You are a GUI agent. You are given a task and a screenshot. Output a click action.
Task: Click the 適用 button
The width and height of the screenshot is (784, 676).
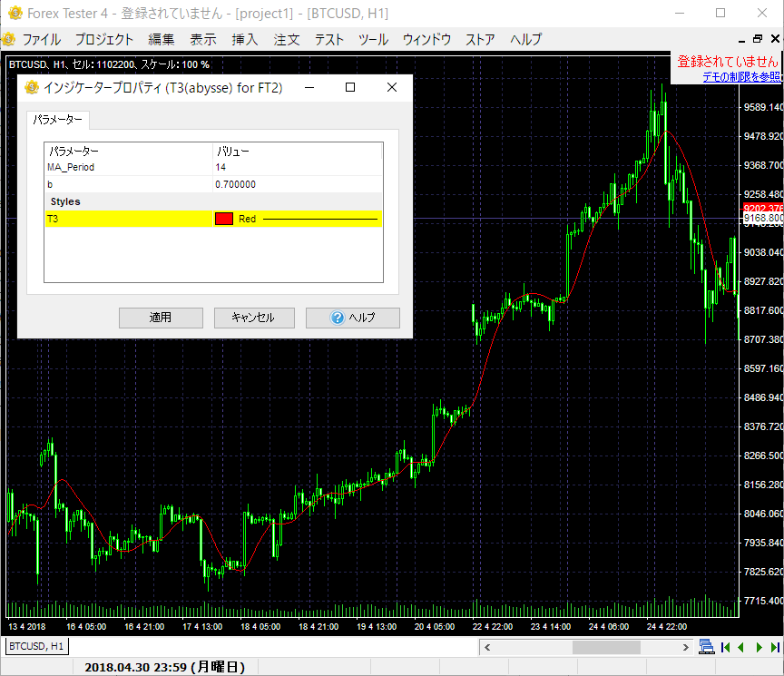coord(161,318)
